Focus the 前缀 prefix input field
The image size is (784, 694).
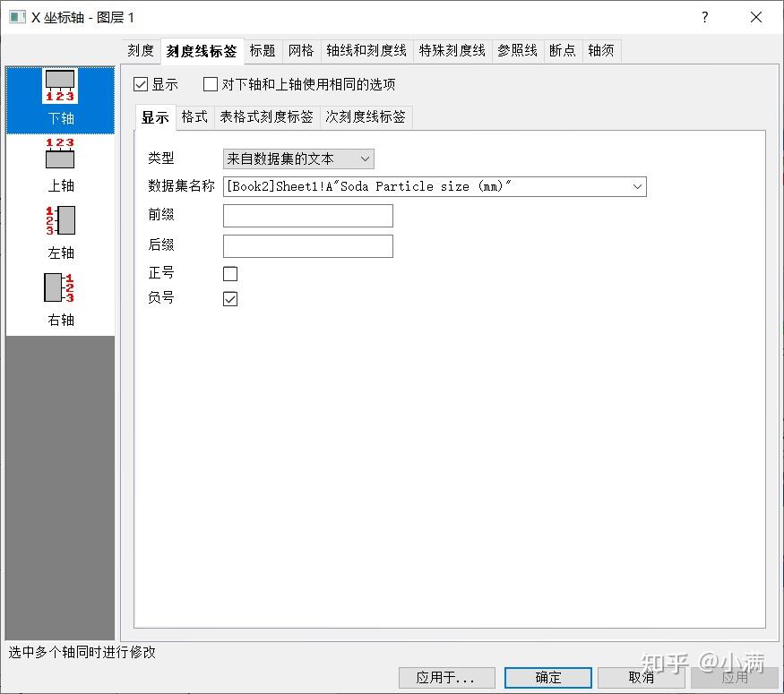tap(308, 216)
